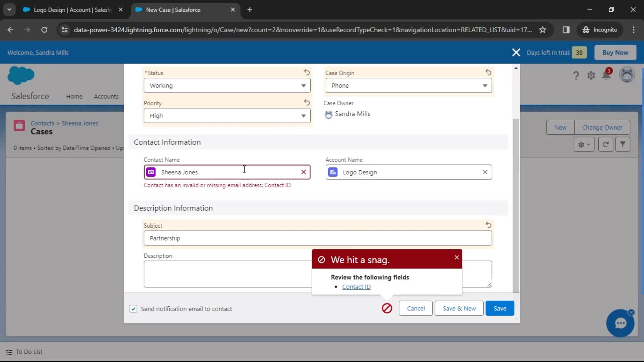This screenshot has width=644, height=362.
Task: Click the Cancel button
Action: pyautogui.click(x=416, y=308)
